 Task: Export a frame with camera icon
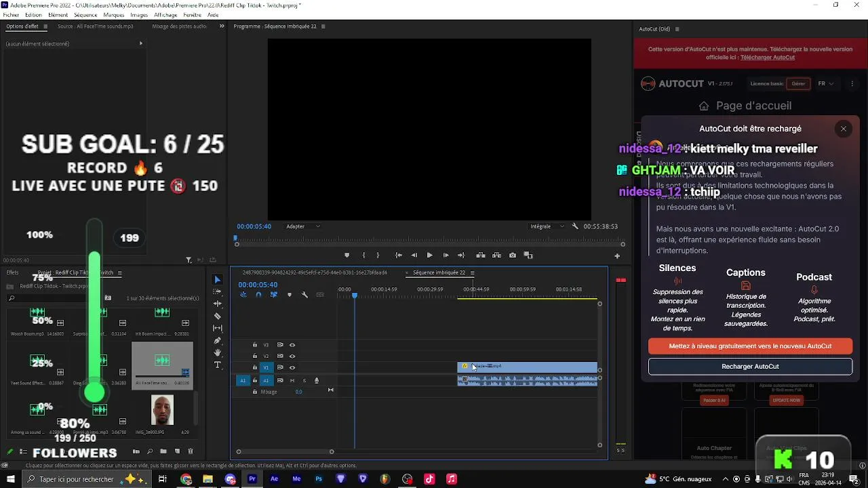click(512, 256)
